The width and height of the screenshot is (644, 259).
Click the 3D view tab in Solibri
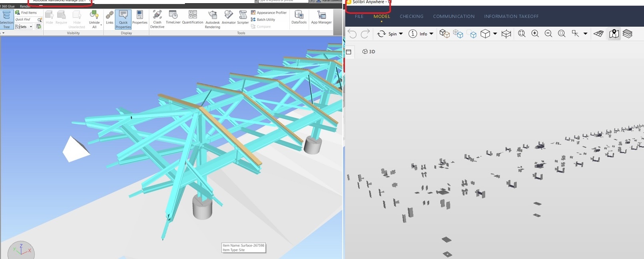(369, 52)
